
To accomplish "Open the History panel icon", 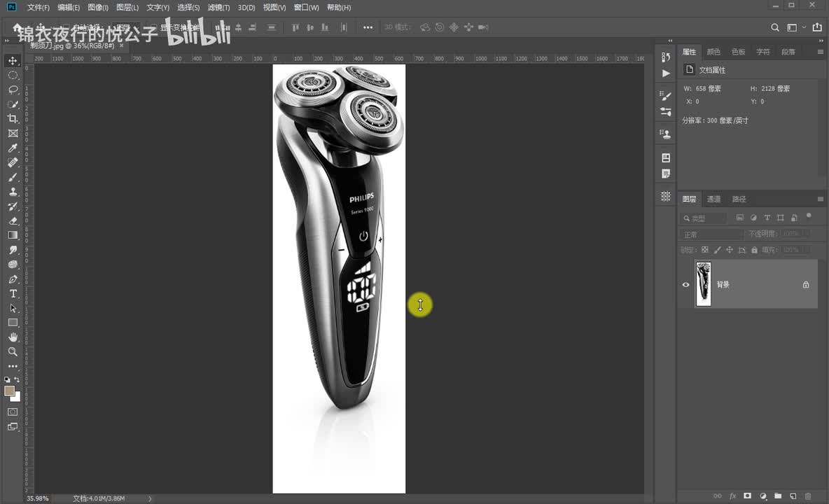I will coord(666,57).
